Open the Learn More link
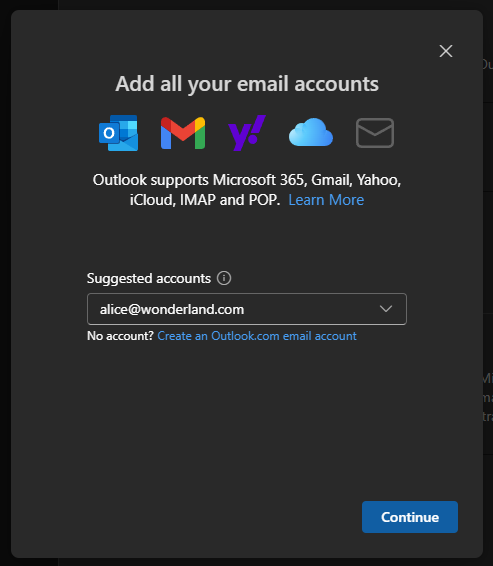This screenshot has width=493, height=566. [326, 200]
